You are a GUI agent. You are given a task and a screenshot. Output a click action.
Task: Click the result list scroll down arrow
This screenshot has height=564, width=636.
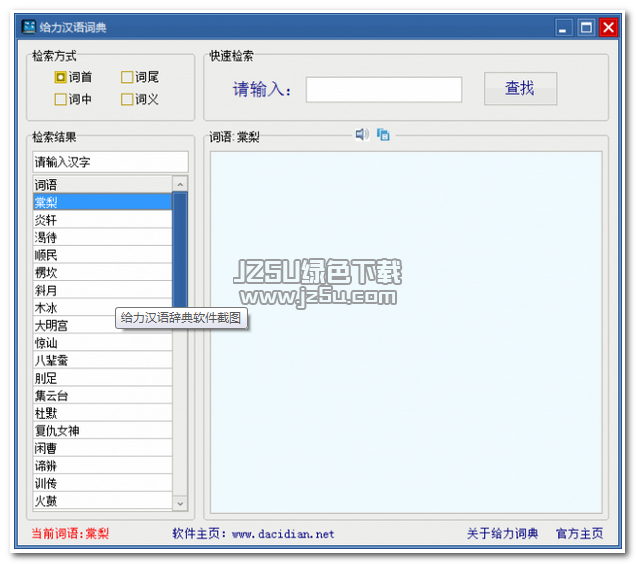(180, 504)
